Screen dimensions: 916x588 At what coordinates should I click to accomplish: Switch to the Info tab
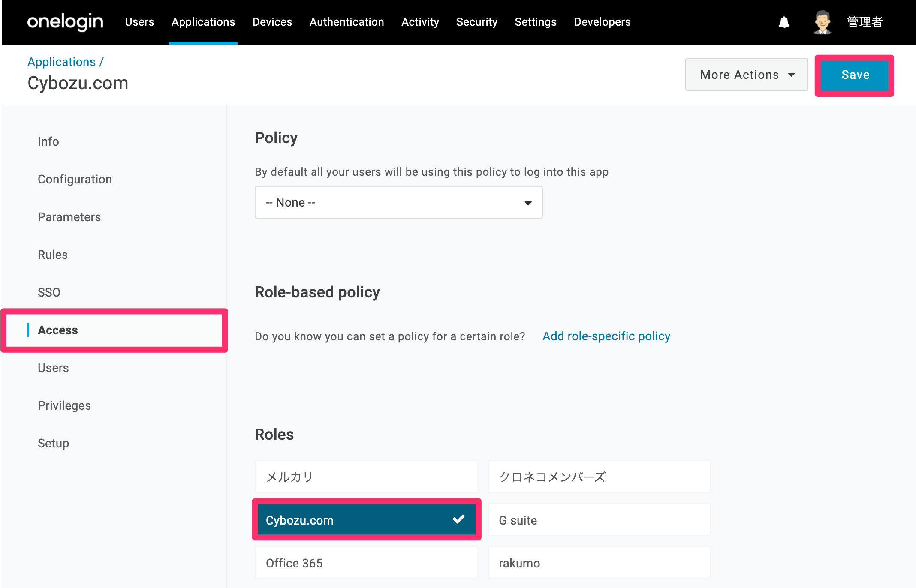tap(48, 141)
